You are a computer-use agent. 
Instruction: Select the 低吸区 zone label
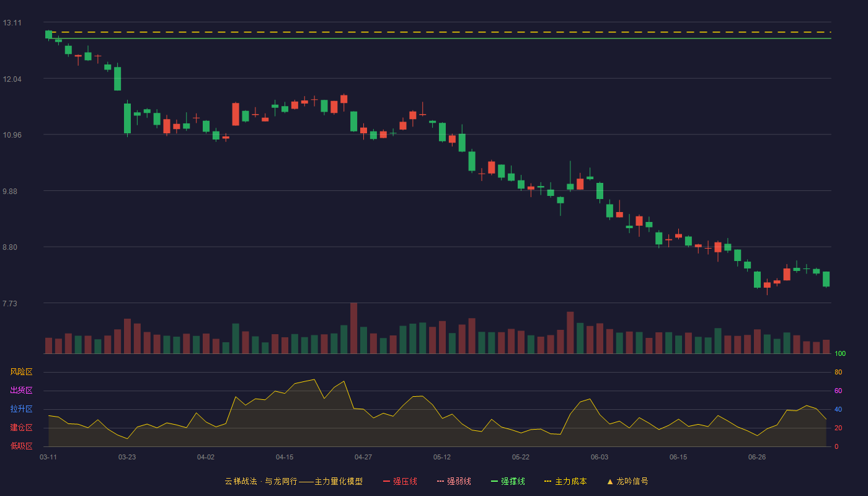click(x=22, y=446)
